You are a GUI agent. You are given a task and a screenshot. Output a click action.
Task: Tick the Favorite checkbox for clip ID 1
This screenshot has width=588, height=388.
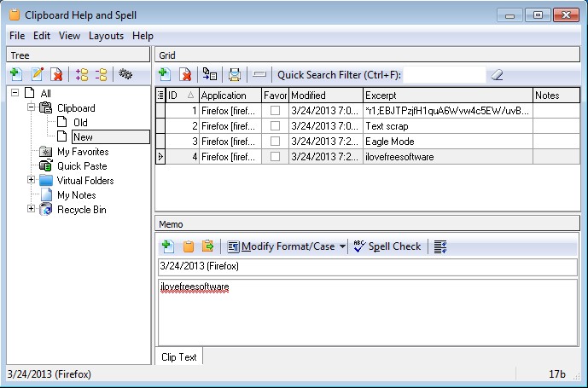pyautogui.click(x=275, y=111)
